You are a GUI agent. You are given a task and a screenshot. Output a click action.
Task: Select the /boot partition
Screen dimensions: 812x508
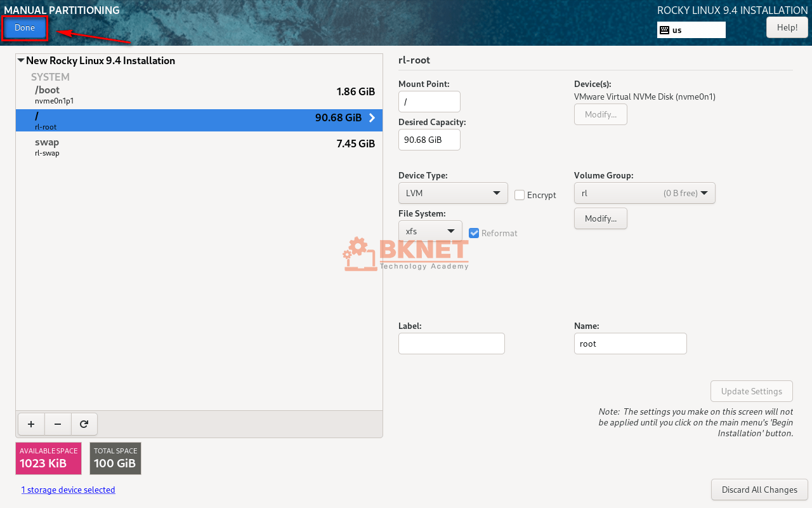tap(190, 94)
